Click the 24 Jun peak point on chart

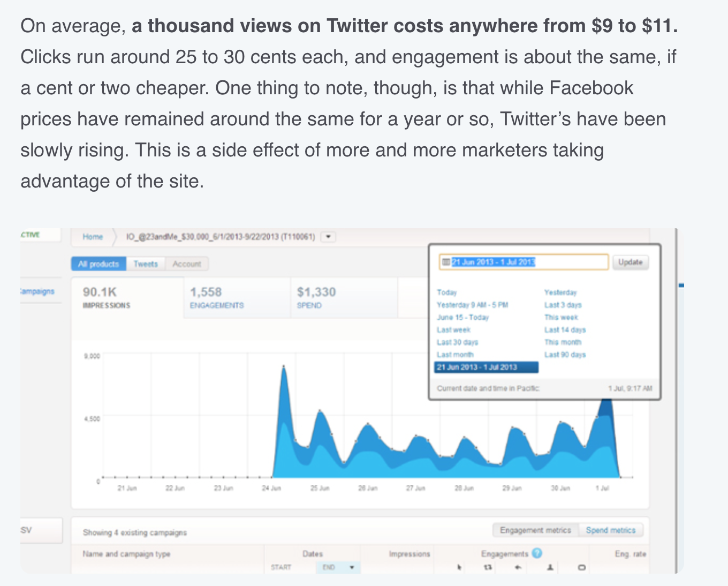pos(283,367)
